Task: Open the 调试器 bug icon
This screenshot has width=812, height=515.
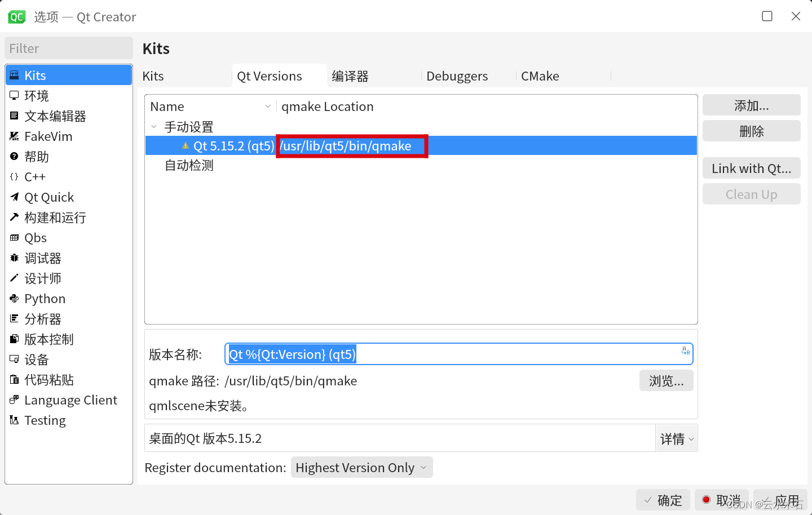Action: tap(15, 258)
